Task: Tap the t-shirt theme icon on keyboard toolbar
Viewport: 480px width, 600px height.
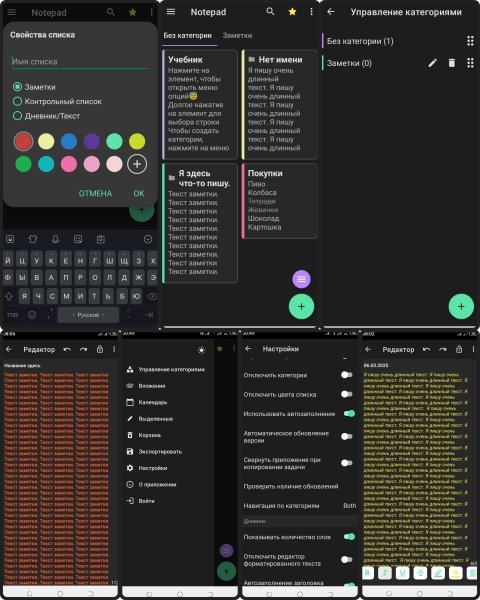Action: click(33, 239)
